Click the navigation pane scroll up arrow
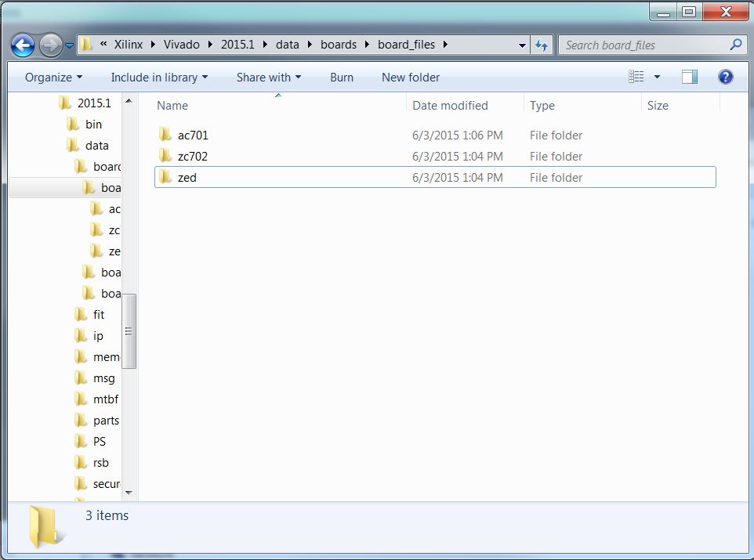This screenshot has height=560, width=754. click(129, 101)
